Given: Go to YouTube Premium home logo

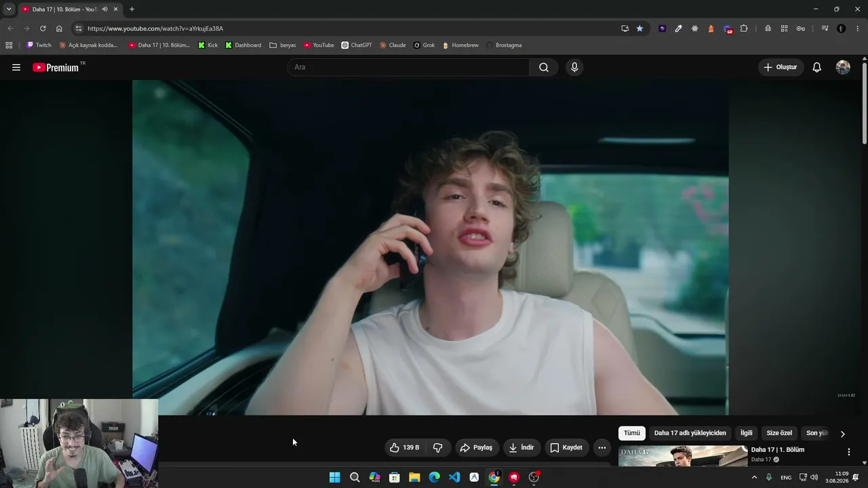Looking at the screenshot, I should pyautogui.click(x=56, y=67).
